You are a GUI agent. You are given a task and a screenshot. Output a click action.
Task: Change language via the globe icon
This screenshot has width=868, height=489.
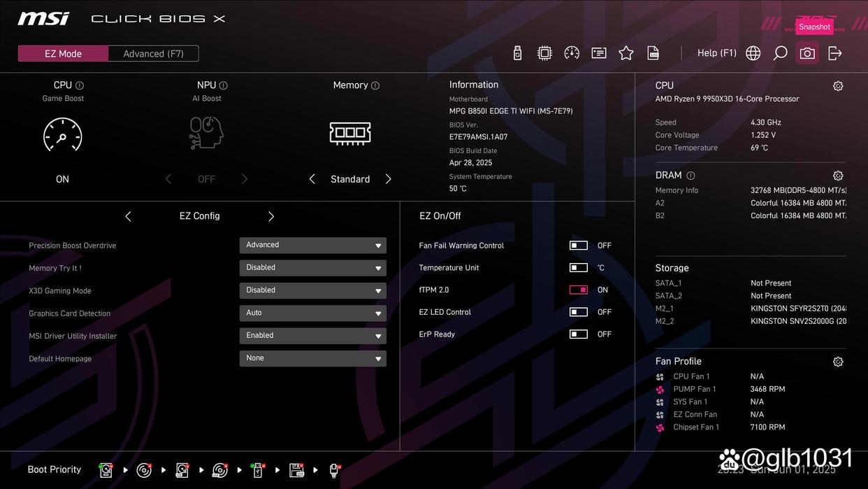tap(753, 53)
